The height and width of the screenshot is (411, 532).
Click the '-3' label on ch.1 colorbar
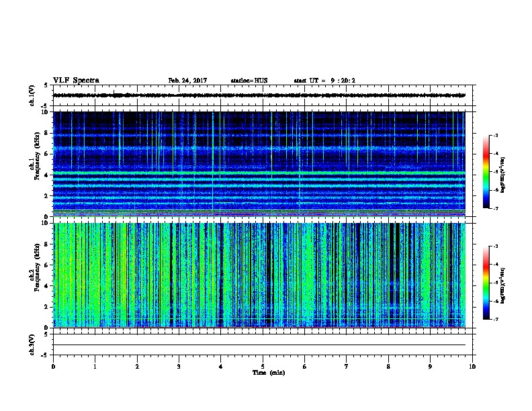point(495,136)
